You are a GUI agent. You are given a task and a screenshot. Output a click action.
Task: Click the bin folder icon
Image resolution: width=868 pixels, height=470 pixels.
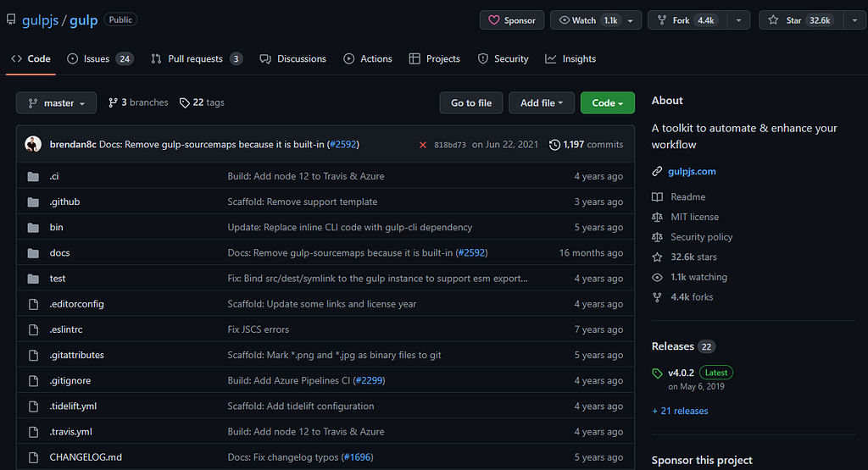click(33, 227)
